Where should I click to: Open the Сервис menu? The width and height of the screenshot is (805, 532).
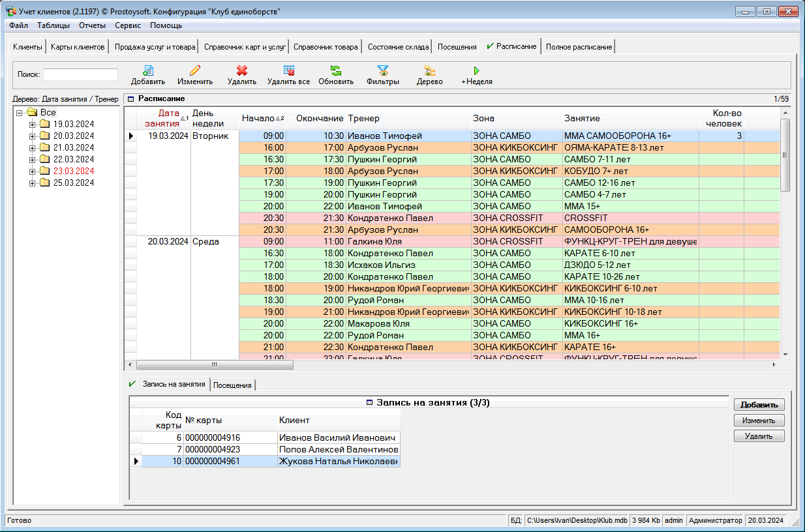(128, 25)
